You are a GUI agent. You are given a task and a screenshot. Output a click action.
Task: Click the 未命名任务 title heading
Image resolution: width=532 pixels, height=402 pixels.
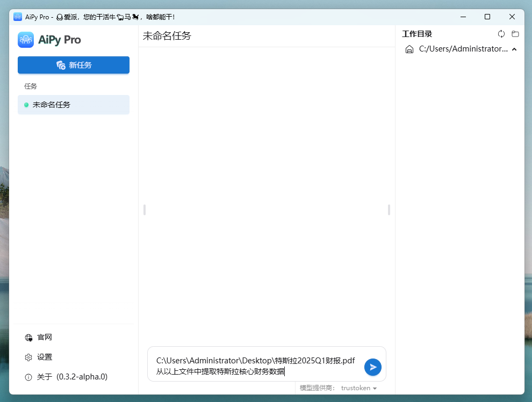pyautogui.click(x=167, y=35)
